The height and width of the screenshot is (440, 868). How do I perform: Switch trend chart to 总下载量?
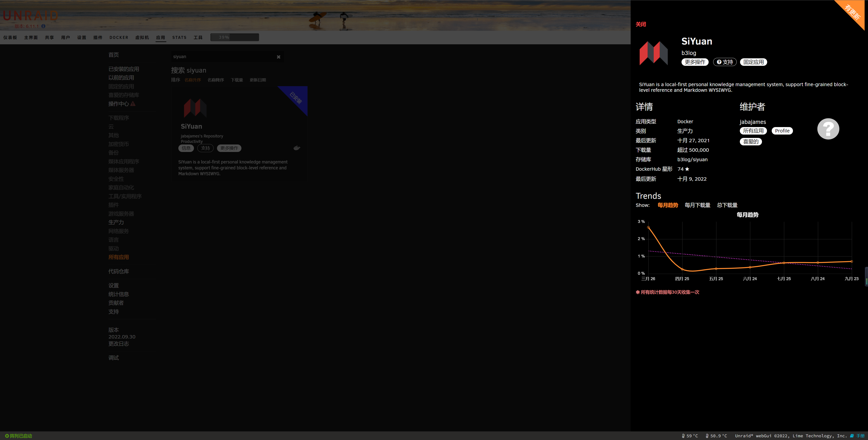pyautogui.click(x=727, y=205)
